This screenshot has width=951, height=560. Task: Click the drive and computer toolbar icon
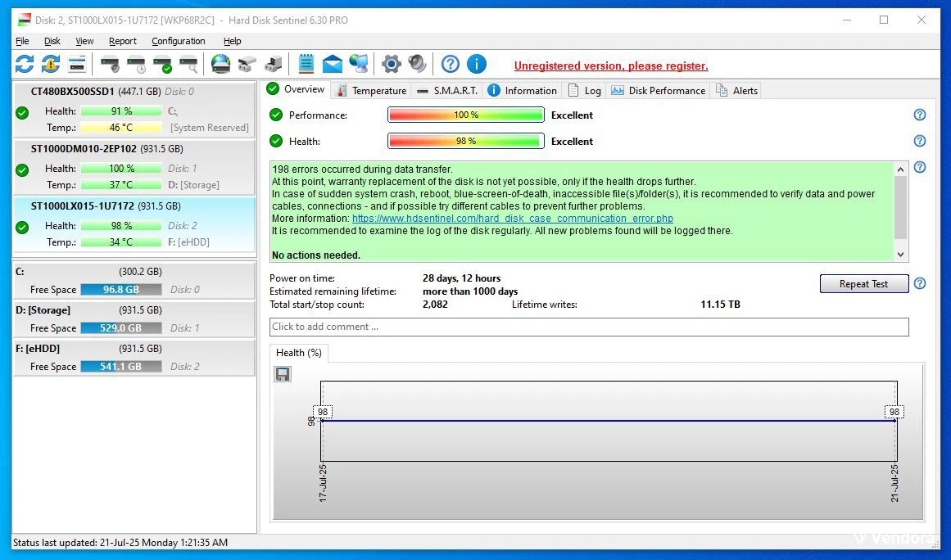(x=274, y=64)
